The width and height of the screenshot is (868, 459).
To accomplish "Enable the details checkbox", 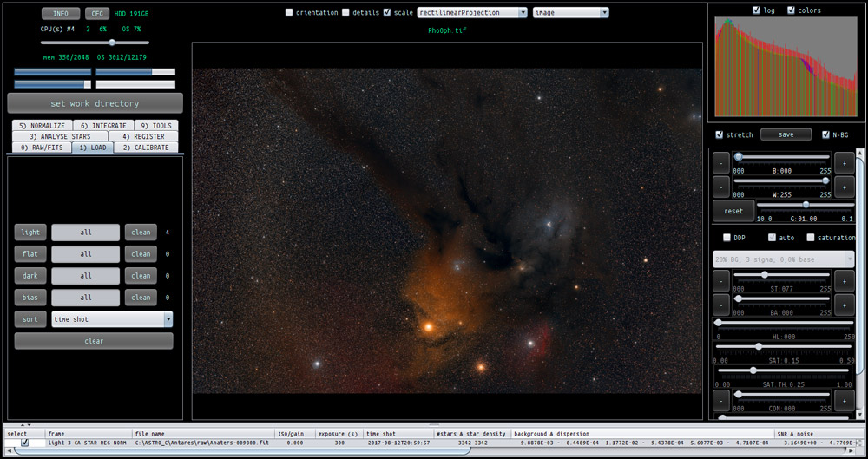I will coord(345,12).
